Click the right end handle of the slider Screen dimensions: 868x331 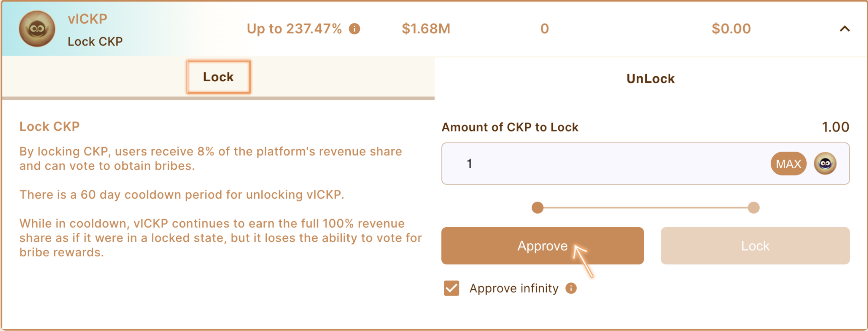coord(754,208)
